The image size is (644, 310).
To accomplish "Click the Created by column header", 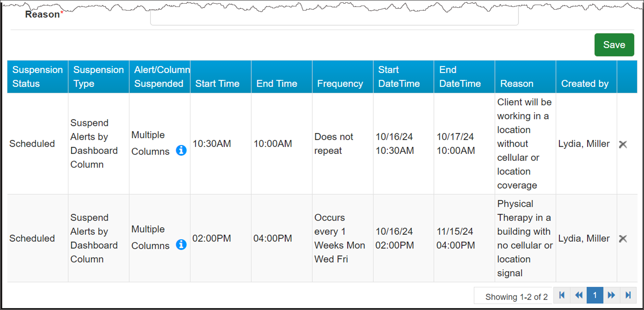I will tap(585, 84).
